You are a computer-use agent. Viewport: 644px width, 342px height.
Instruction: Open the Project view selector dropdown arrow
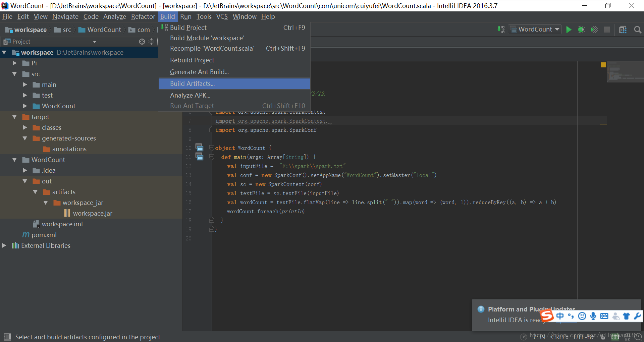coord(95,42)
